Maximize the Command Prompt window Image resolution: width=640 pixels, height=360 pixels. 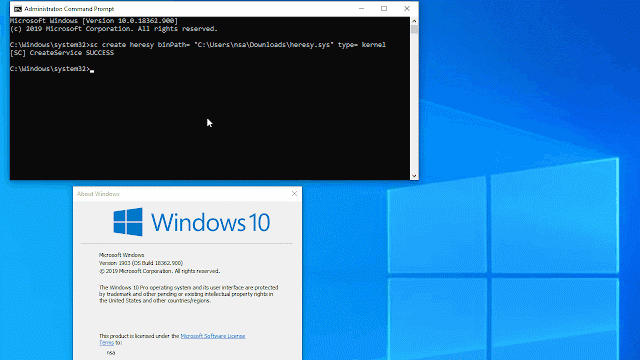pyautogui.click(x=384, y=9)
